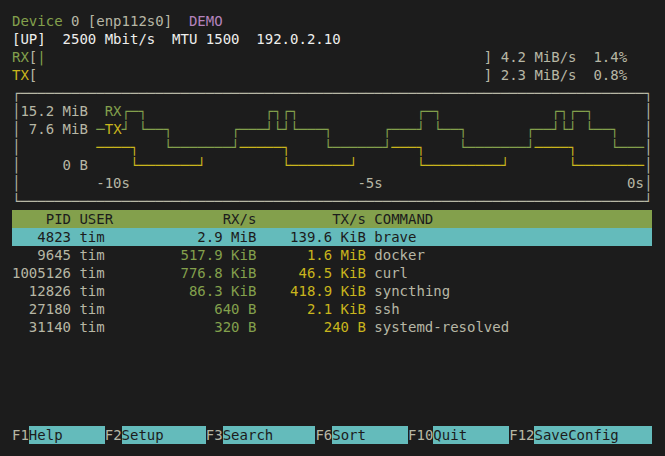
Task: Sort by the TX/s column header
Action: pyautogui.click(x=349, y=219)
